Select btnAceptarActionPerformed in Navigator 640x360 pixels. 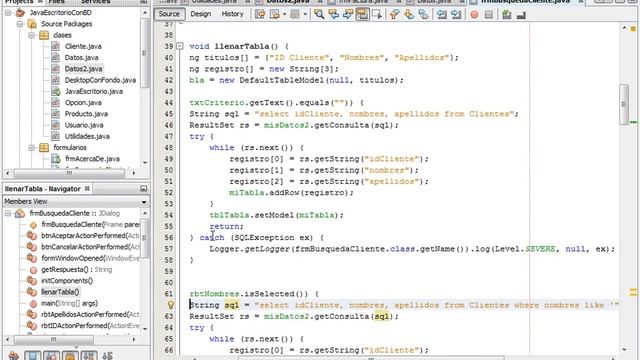(90, 236)
